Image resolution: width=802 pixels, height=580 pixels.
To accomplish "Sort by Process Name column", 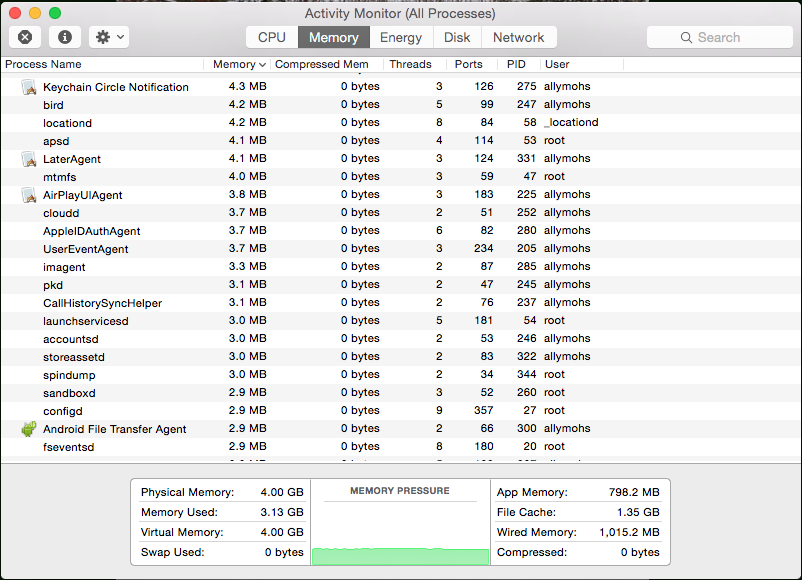I will (x=102, y=64).
